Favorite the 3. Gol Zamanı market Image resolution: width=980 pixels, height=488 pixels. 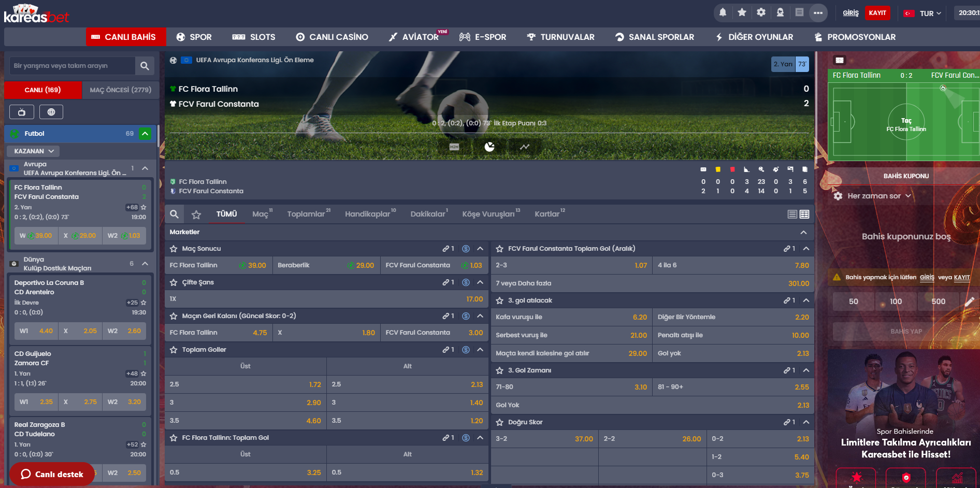click(x=500, y=370)
